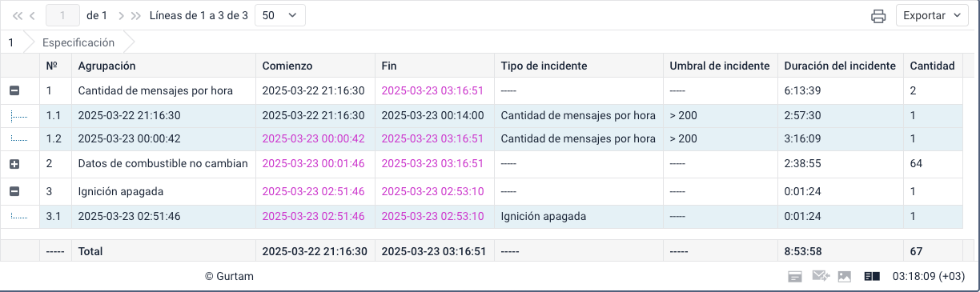980x292 pixels.
Task: Click the notifications window icon in footer
Action: point(795,277)
